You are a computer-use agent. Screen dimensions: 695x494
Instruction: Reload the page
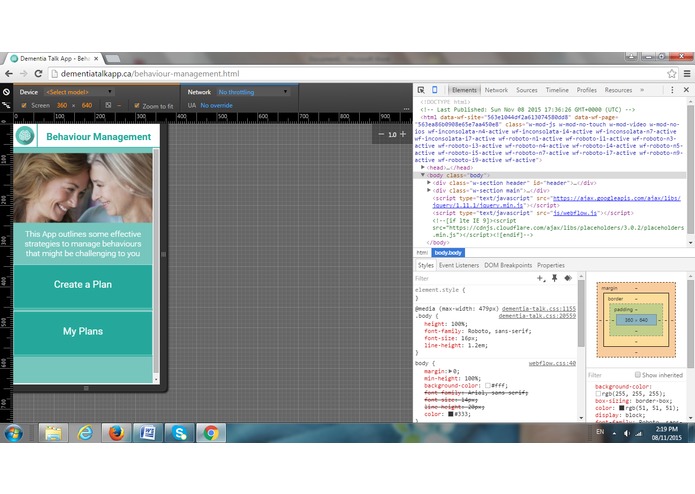pos(38,74)
